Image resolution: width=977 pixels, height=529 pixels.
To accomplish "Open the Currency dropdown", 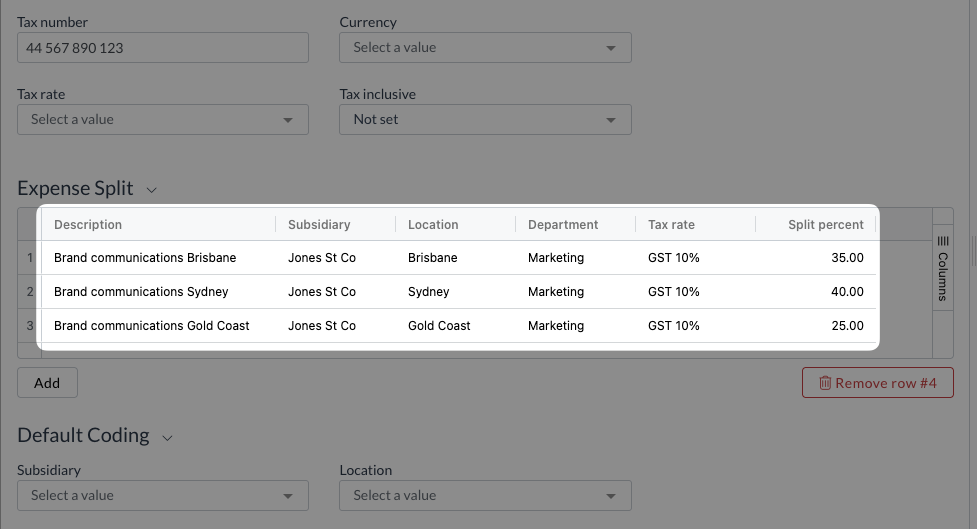I will click(x=485, y=47).
